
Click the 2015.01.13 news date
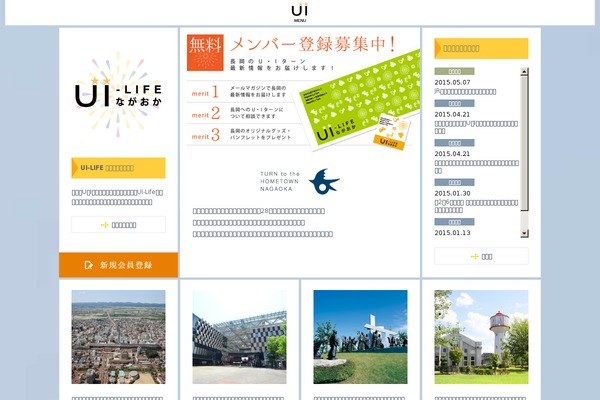tap(452, 233)
